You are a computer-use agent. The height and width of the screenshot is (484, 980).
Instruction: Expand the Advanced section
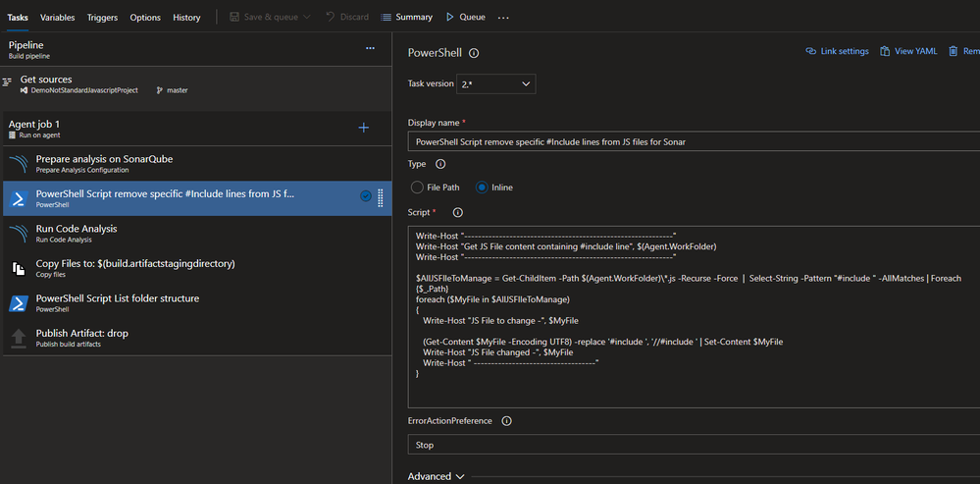click(x=437, y=476)
